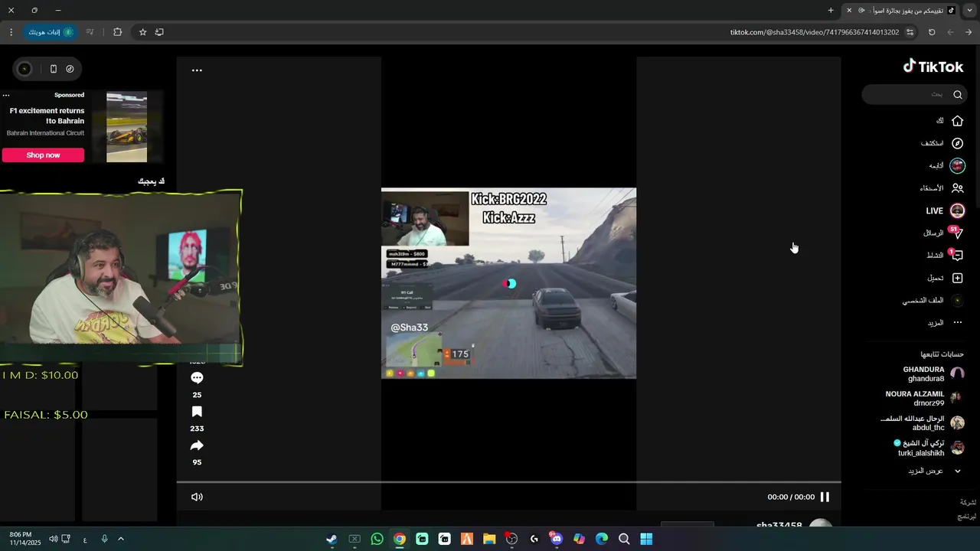
Task: Open WhatsApp from the taskbar
Action: 377,539
